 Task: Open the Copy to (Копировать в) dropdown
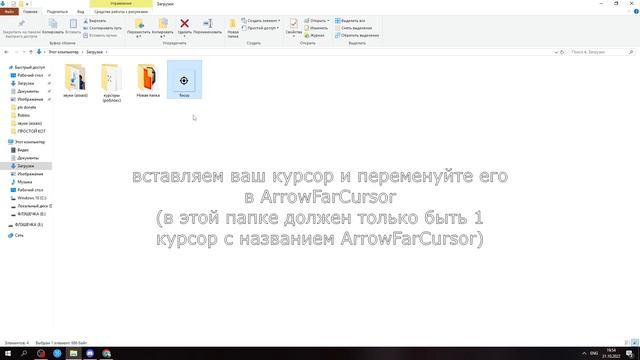click(x=162, y=28)
